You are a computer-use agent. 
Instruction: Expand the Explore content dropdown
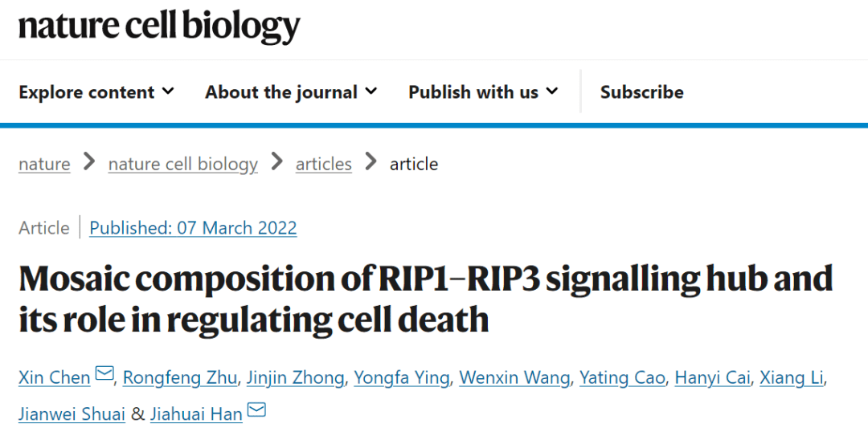(96, 92)
